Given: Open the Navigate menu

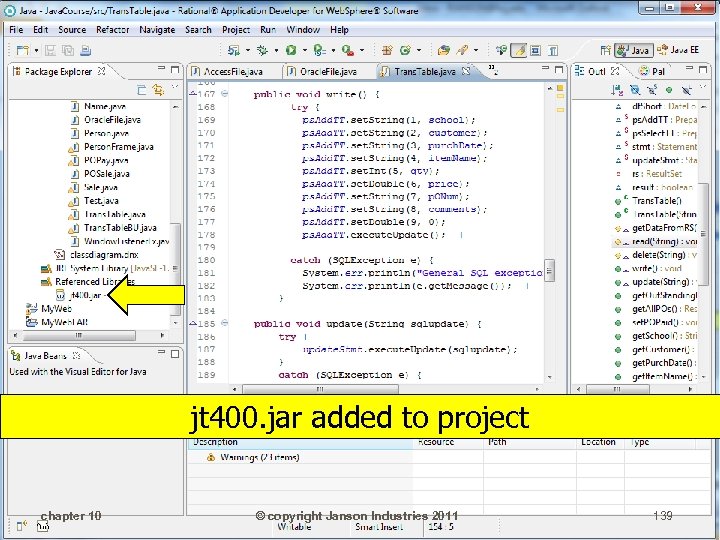Looking at the screenshot, I should click(157, 29).
